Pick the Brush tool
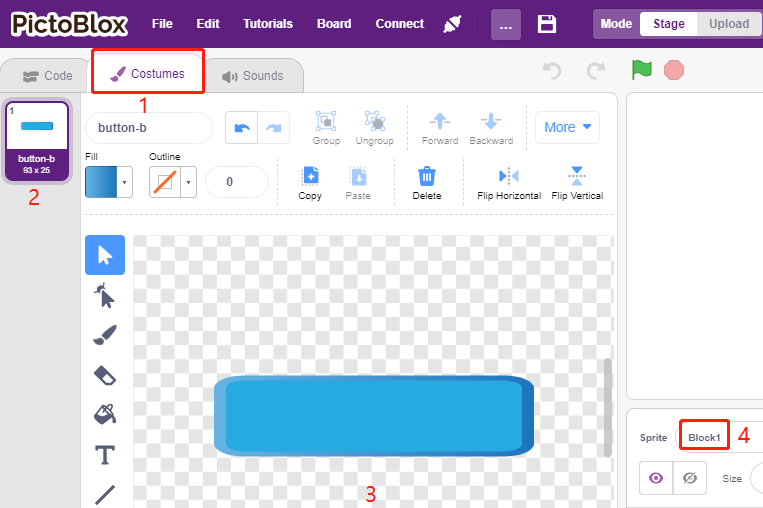The image size is (763, 508). click(105, 335)
